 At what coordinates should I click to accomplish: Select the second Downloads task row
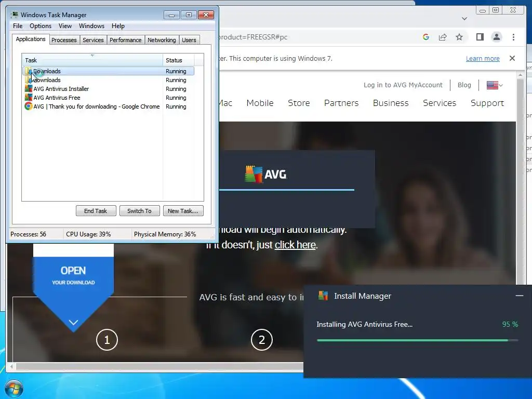pyautogui.click(x=109, y=80)
